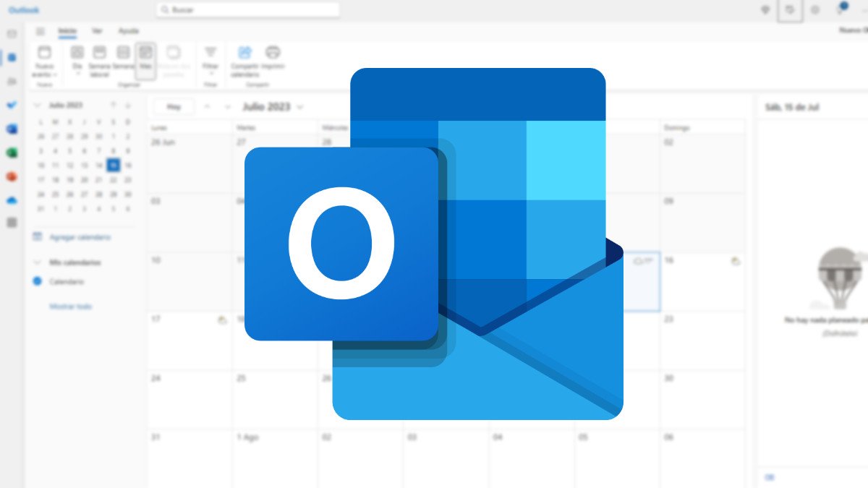Select day 9 in the mini calendar

128,150
